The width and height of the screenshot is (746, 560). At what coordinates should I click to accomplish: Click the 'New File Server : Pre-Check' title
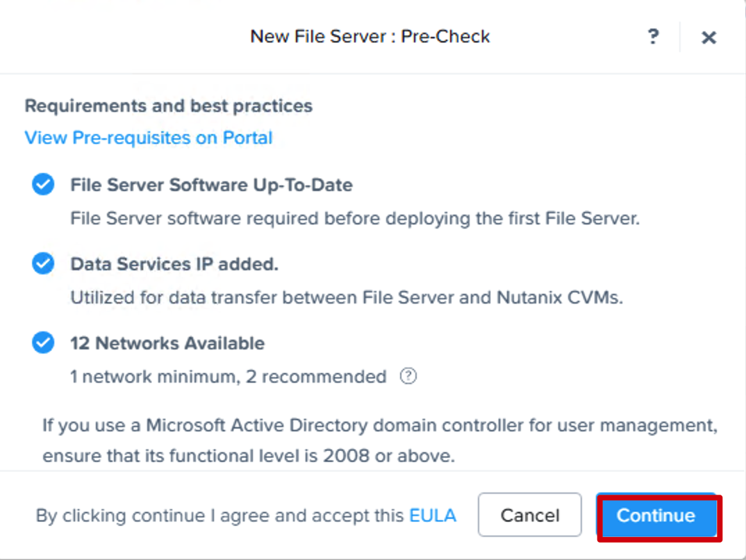pos(370,37)
